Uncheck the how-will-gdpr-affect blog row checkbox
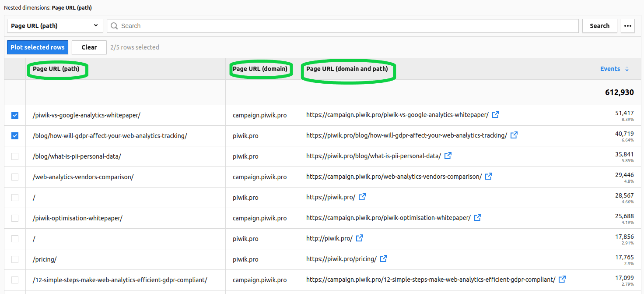The width and height of the screenshot is (644, 294). point(15,136)
